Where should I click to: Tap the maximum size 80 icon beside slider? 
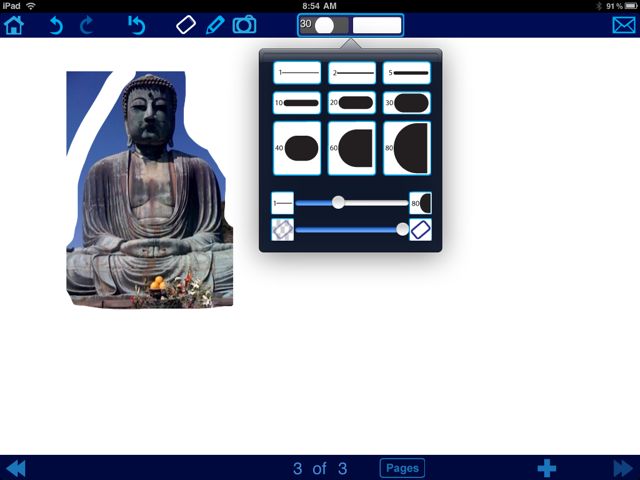[x=420, y=203]
